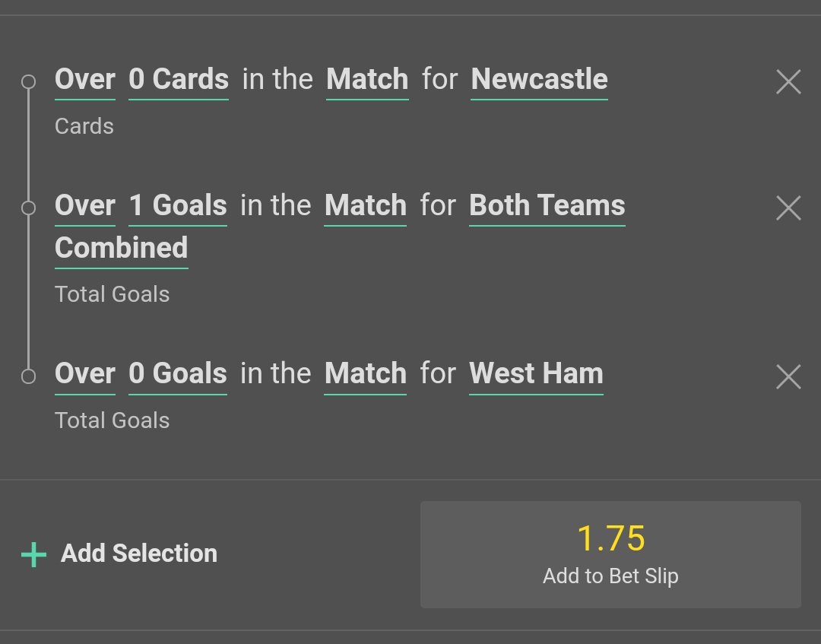Change 'Over' in the 1 Goals row
Screen dimensions: 821x644
pos(85,206)
